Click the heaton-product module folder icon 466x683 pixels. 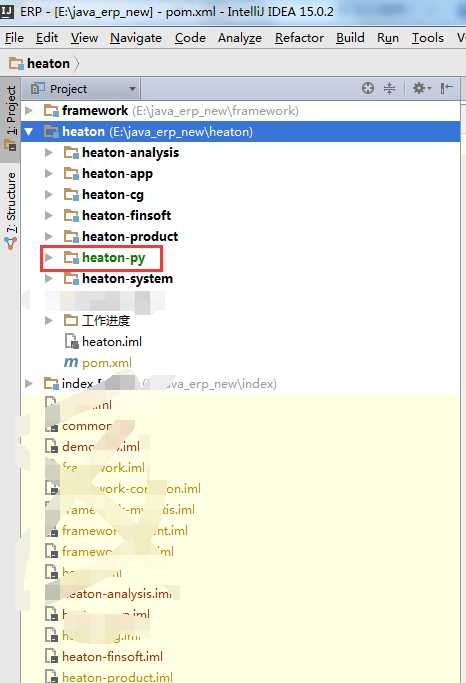click(x=71, y=236)
